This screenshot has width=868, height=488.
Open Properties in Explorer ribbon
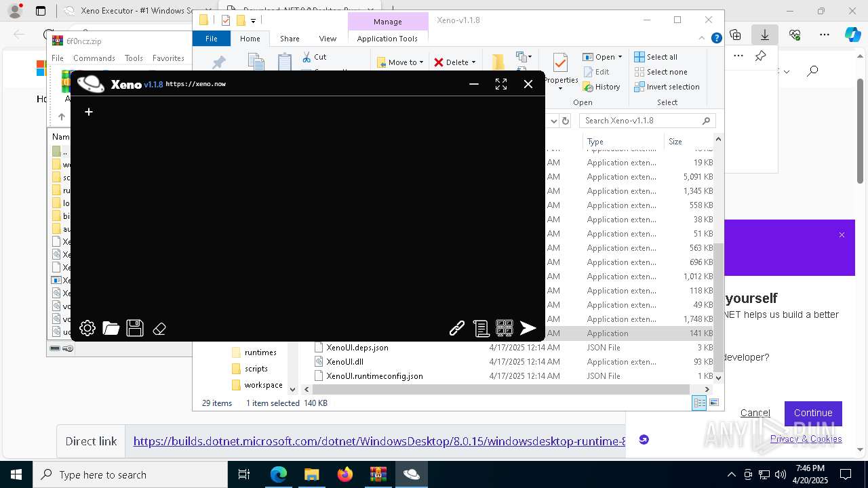(561, 72)
